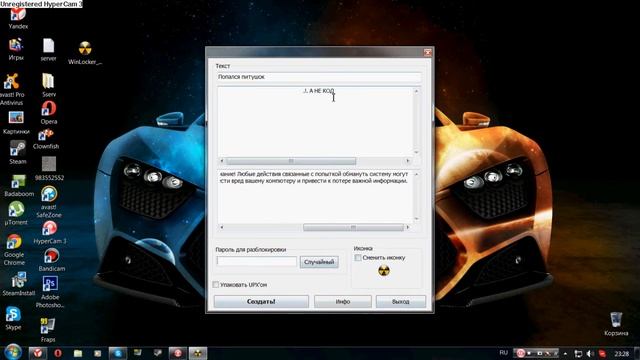Open the Sserv archive icon
Viewport: 640px width, 360px height.
tap(49, 85)
